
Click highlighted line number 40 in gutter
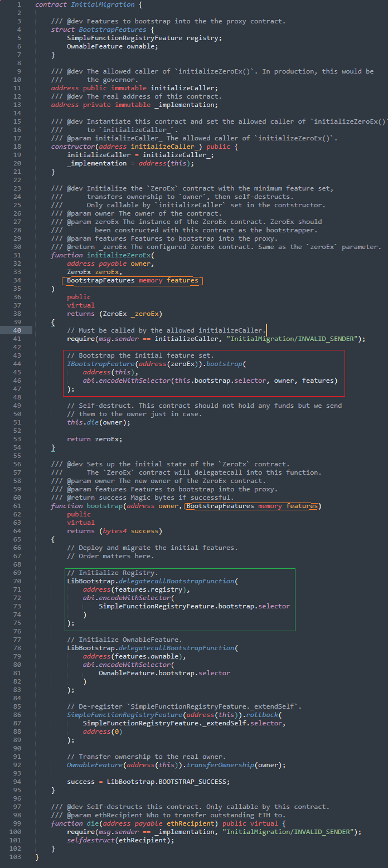pos(17,330)
